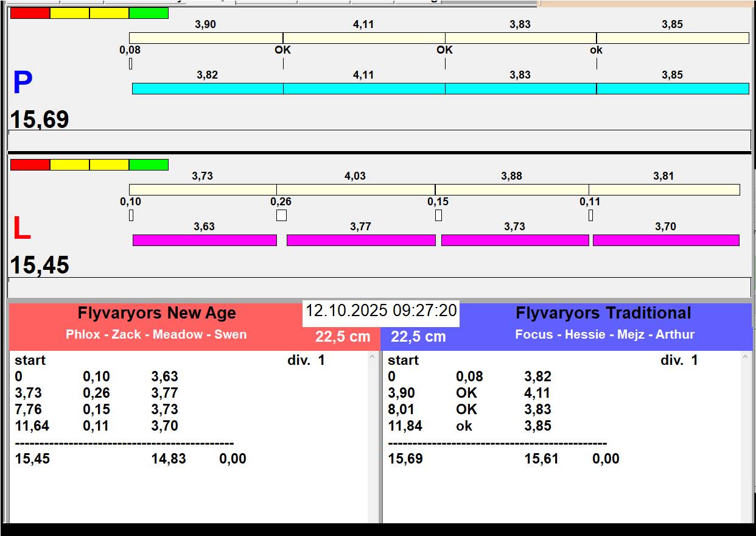The height and width of the screenshot is (536, 756).
Task: Click the blue P lane letter
Action: (x=23, y=83)
